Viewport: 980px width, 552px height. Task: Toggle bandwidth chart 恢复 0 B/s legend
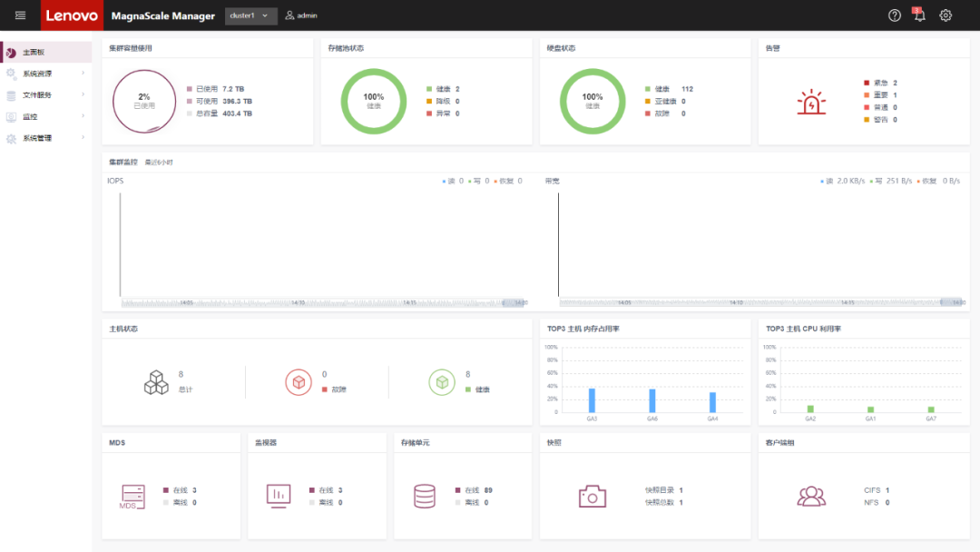pos(938,182)
